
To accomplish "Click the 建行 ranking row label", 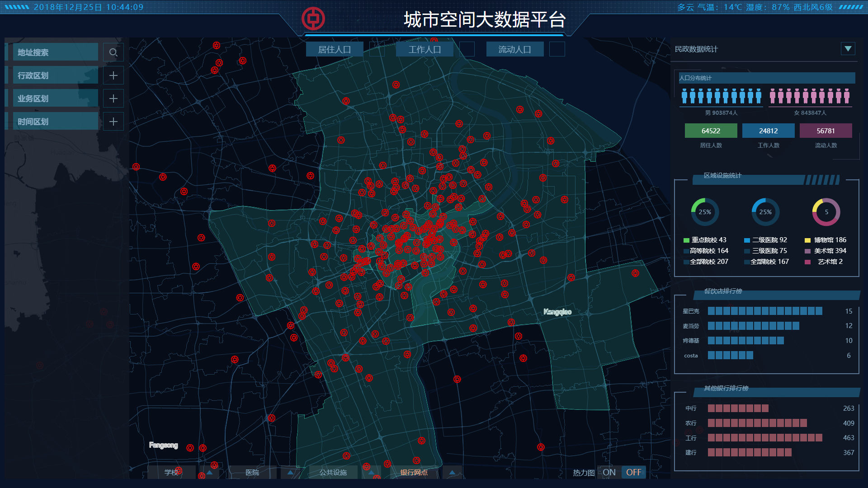I will pyautogui.click(x=691, y=452).
